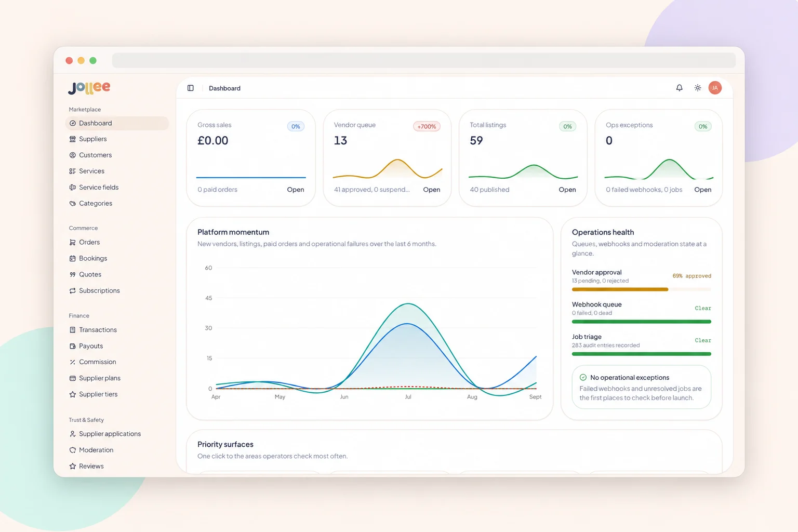
Task: Click the Supplier plans card icon
Action: pyautogui.click(x=73, y=378)
